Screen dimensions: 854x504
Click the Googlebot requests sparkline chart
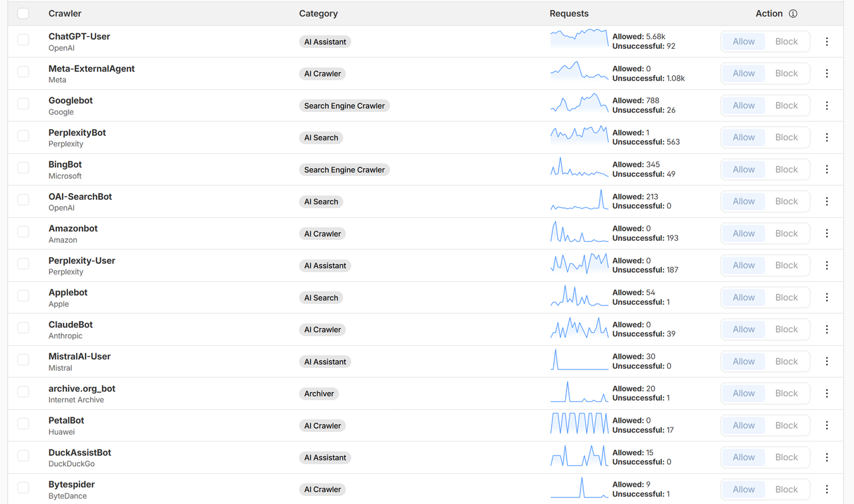[579, 103]
